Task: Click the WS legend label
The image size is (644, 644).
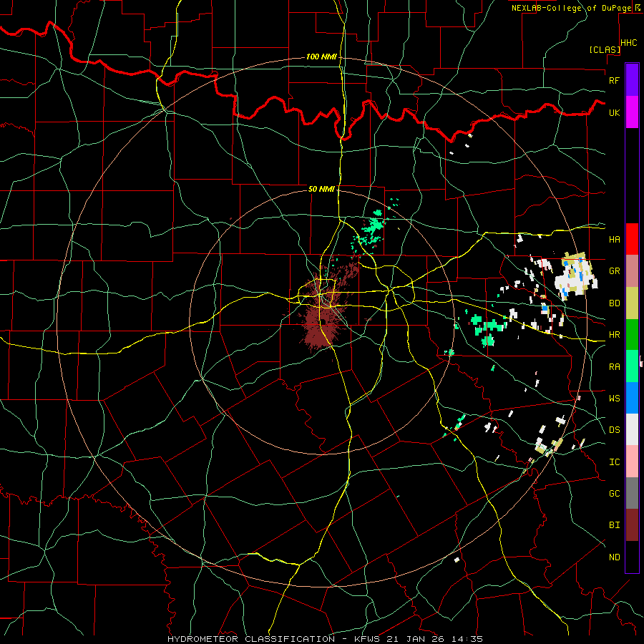Action: pyautogui.click(x=614, y=399)
